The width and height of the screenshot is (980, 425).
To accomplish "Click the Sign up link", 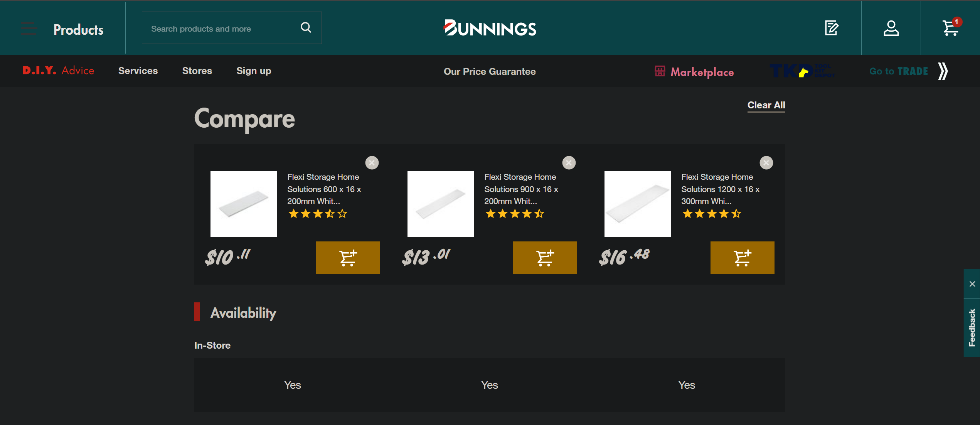I will point(254,71).
